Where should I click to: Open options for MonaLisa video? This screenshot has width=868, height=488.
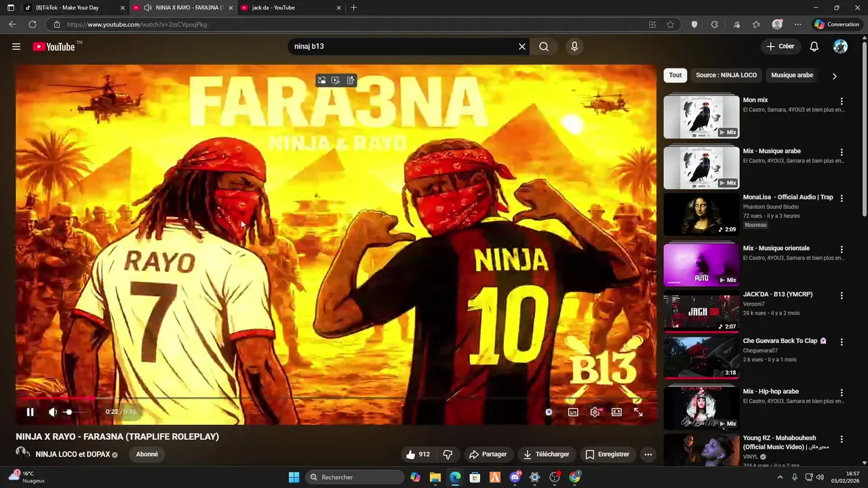tap(842, 199)
